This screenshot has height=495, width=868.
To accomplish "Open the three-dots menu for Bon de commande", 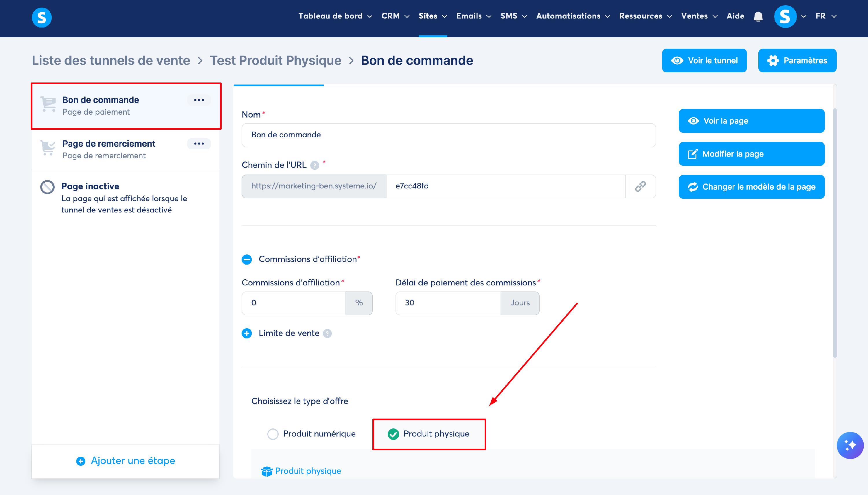I will tap(199, 100).
